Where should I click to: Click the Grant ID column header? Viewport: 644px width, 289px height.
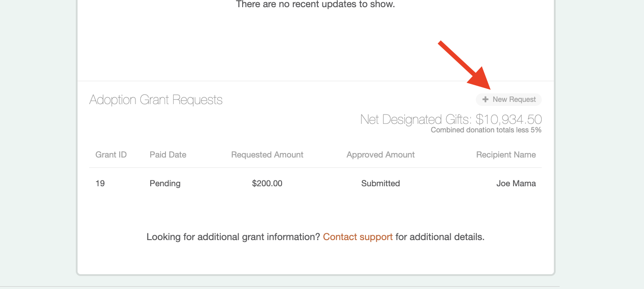(x=111, y=154)
